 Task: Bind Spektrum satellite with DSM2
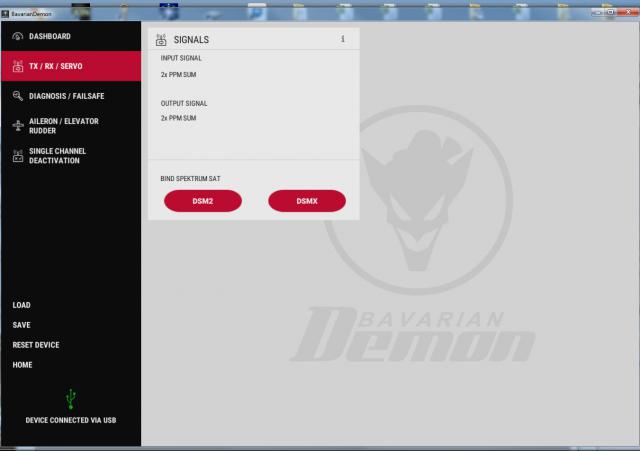point(203,201)
